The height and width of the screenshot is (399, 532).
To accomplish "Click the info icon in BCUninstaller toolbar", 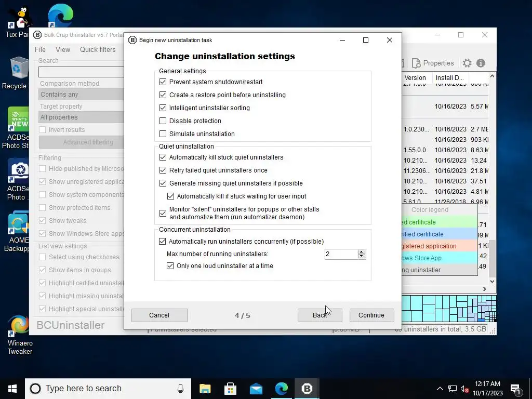I will tap(481, 63).
